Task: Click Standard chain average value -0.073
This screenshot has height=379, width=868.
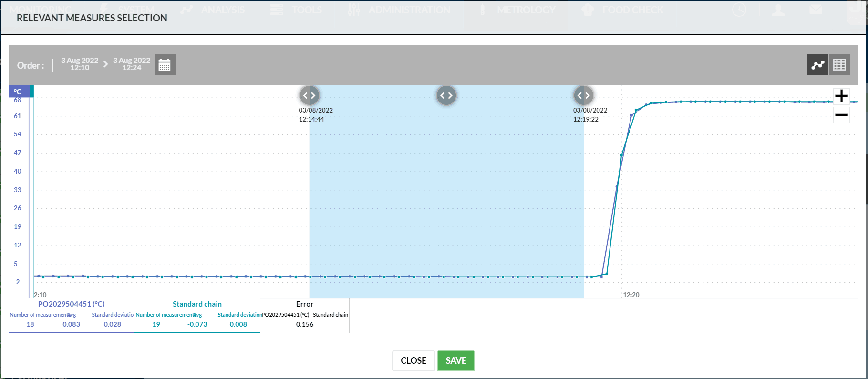Action: click(197, 324)
